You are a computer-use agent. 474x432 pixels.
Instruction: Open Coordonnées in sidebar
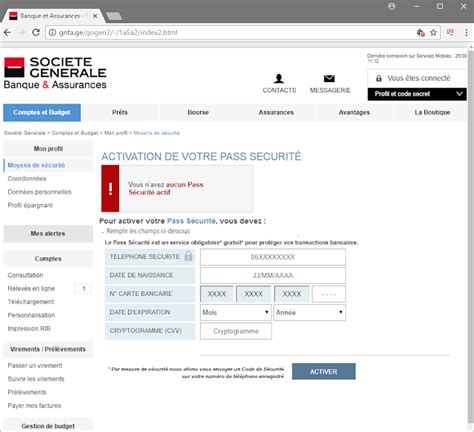[x=27, y=179]
